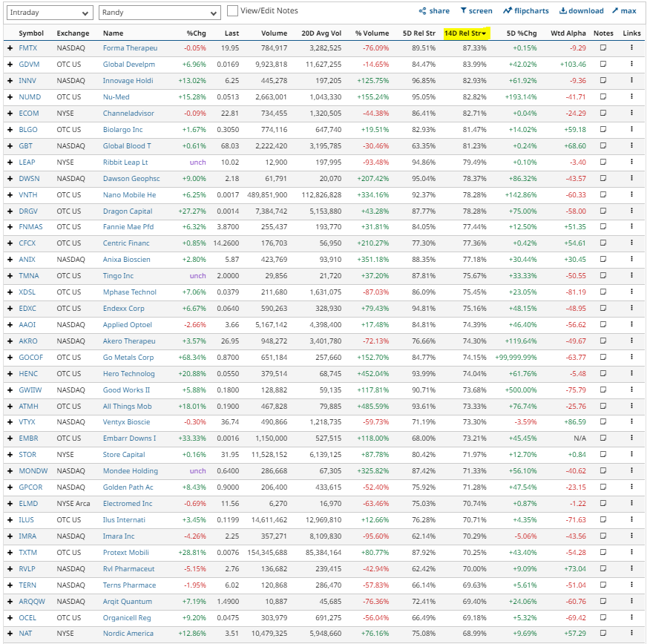The image size is (647, 644).
Task: Open the screen filter
Action: click(x=476, y=11)
